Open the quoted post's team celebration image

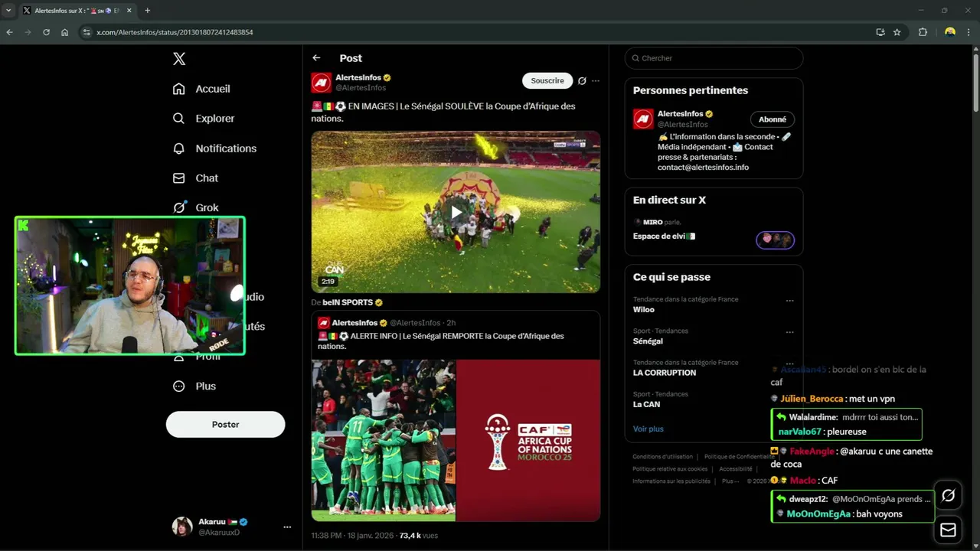tap(384, 440)
